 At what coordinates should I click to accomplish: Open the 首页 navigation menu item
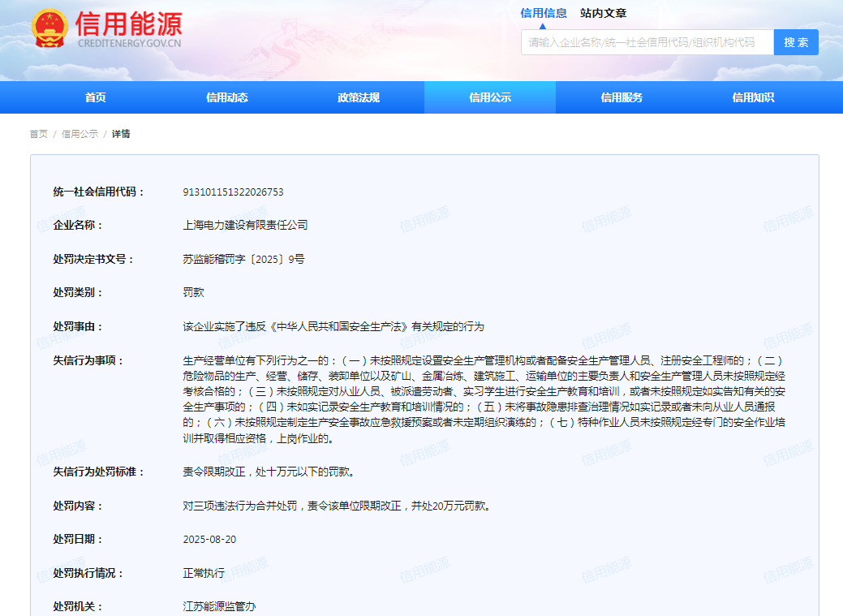click(x=96, y=97)
